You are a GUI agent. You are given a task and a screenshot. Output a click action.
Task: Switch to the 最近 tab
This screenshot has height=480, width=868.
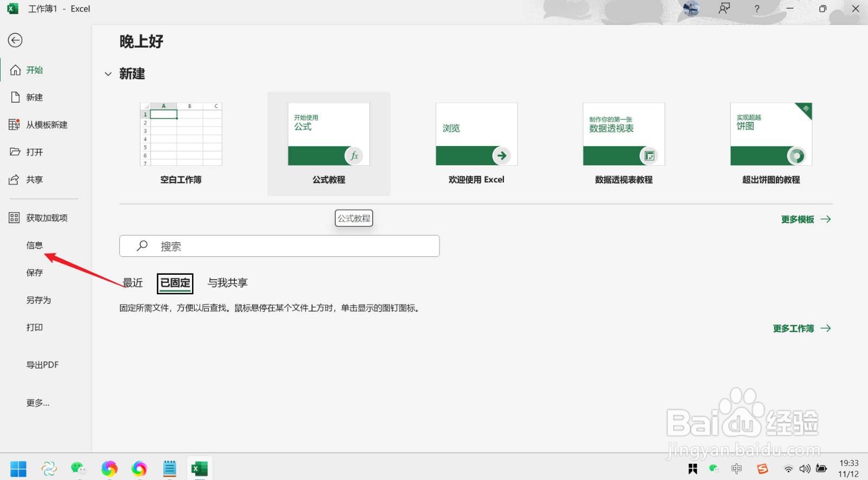coord(132,283)
